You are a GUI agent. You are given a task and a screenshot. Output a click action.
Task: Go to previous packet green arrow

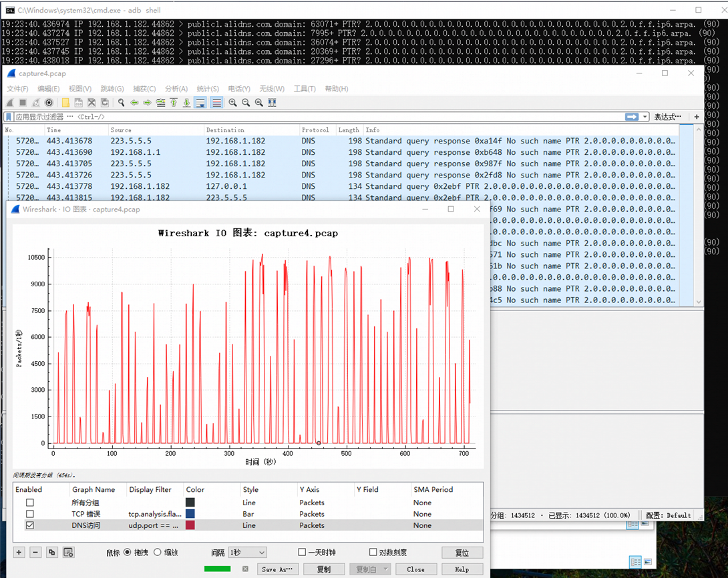pos(134,103)
